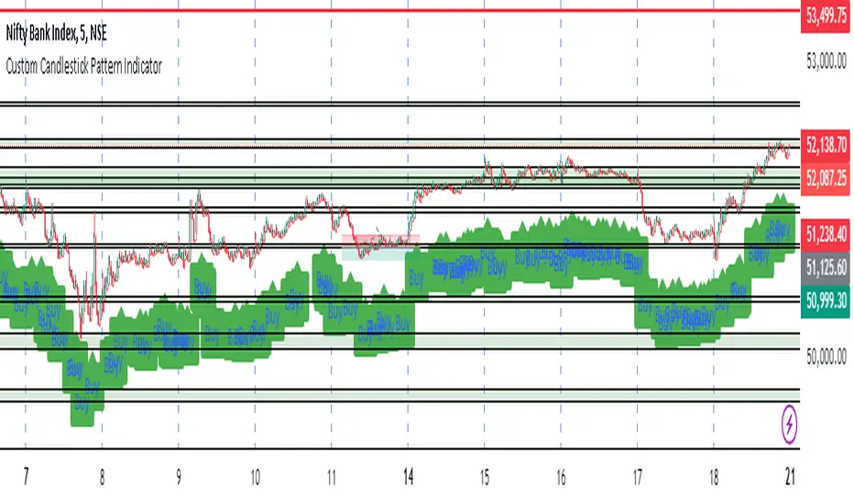The width and height of the screenshot is (854, 504).
Task: Select date 9 on the time axis
Action: coord(179,477)
